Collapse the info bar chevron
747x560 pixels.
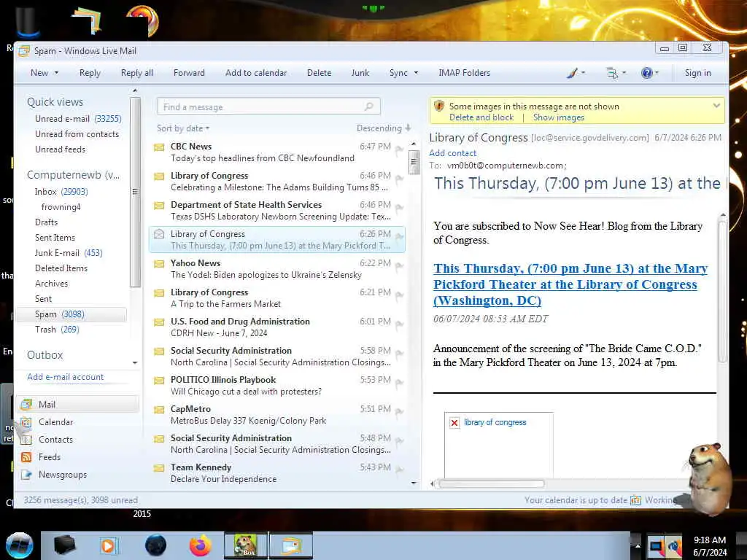[x=716, y=106]
